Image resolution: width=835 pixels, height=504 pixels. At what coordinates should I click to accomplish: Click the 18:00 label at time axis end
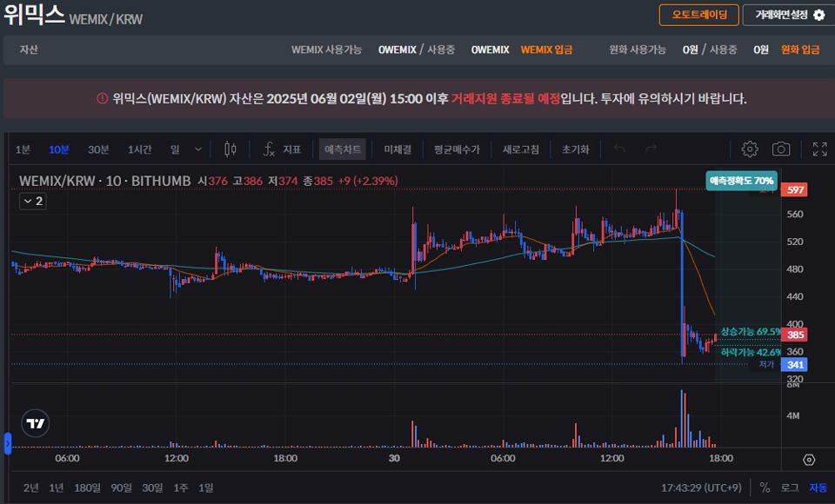(721, 458)
